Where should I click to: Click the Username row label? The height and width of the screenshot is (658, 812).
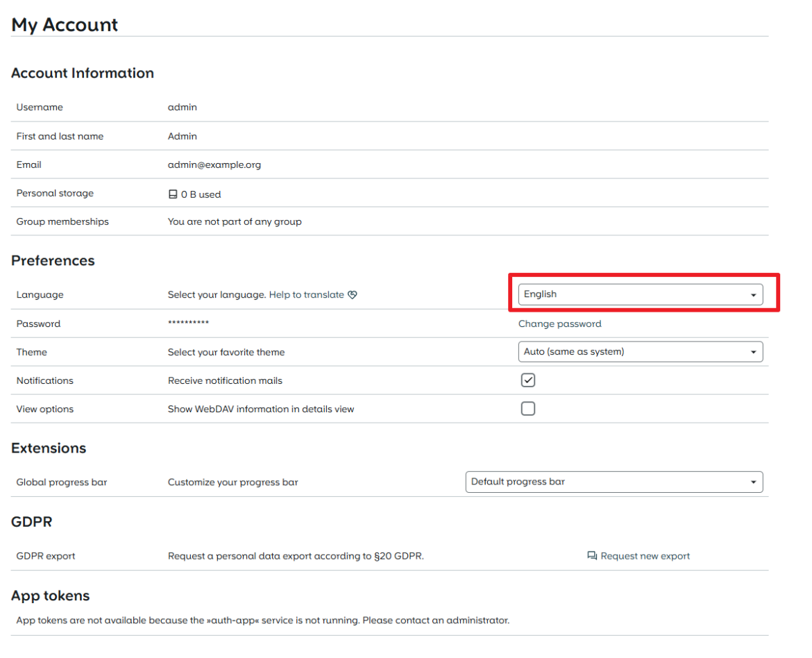40,108
